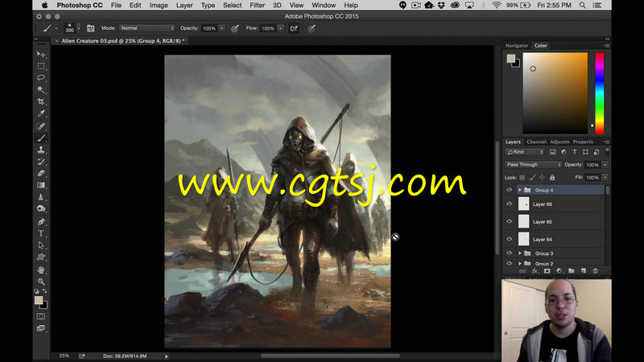Open the Pass Through blend mode dropdown
The height and width of the screenshot is (362, 644).
533,165
